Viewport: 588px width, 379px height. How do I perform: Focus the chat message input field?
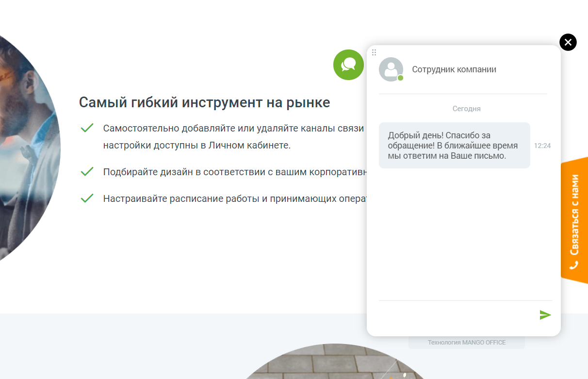point(456,315)
